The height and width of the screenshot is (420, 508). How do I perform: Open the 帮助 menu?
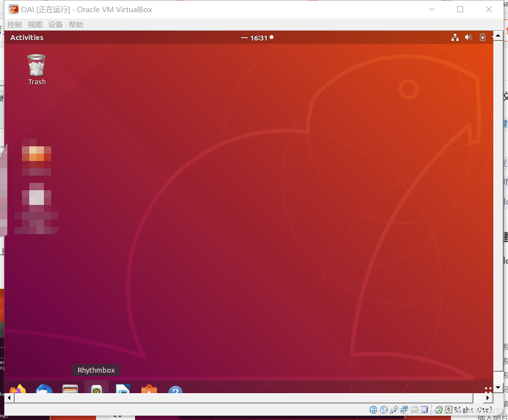pos(76,24)
